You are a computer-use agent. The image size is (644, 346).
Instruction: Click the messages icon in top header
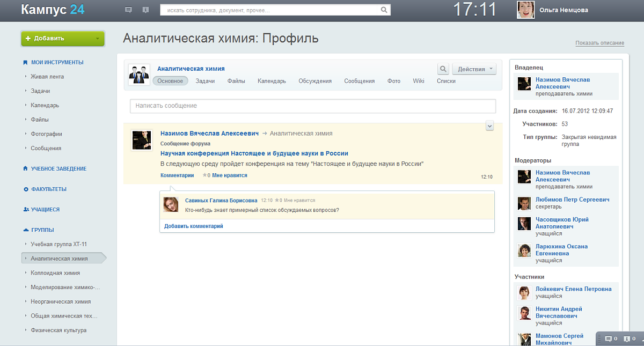point(128,10)
